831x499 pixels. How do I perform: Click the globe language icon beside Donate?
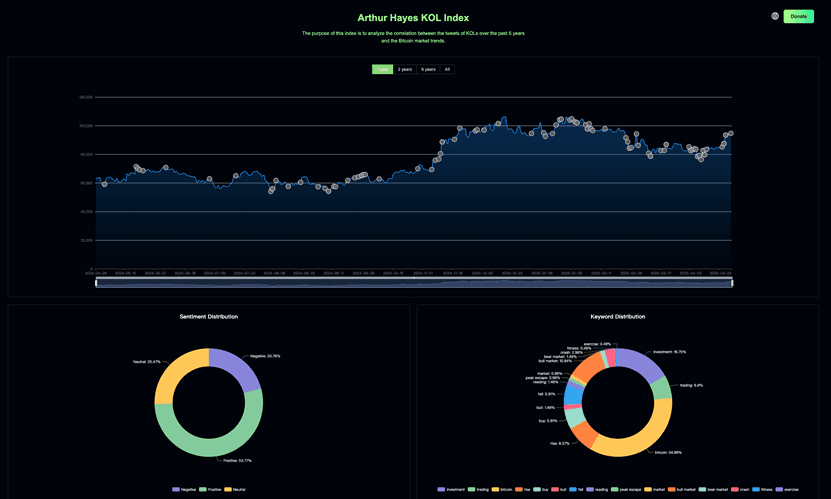point(775,16)
